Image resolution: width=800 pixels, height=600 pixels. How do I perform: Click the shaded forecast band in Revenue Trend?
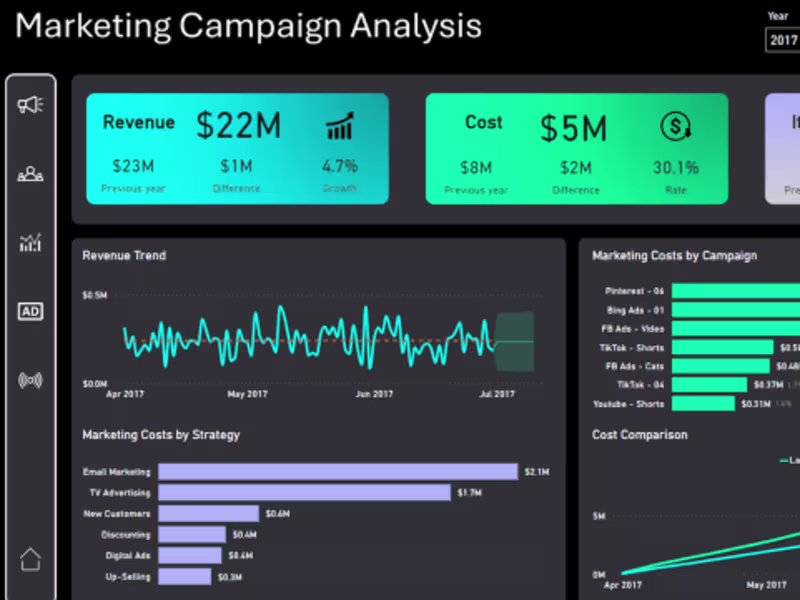pyautogui.click(x=513, y=340)
